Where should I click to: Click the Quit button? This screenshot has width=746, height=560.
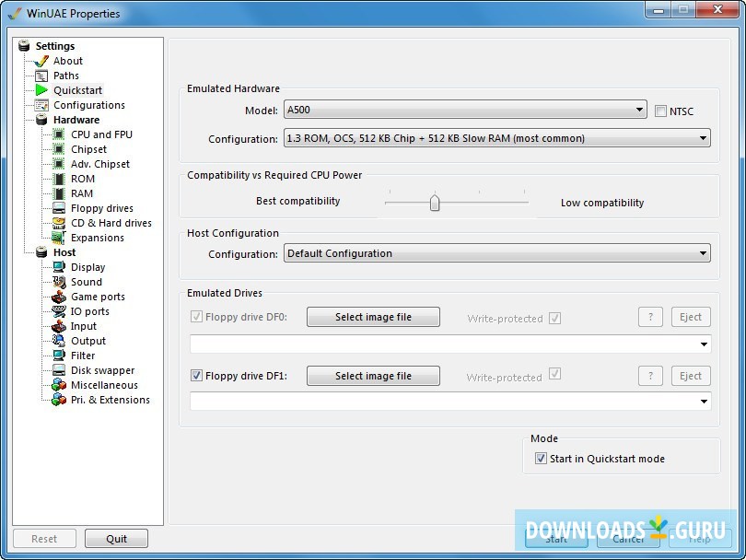117,539
